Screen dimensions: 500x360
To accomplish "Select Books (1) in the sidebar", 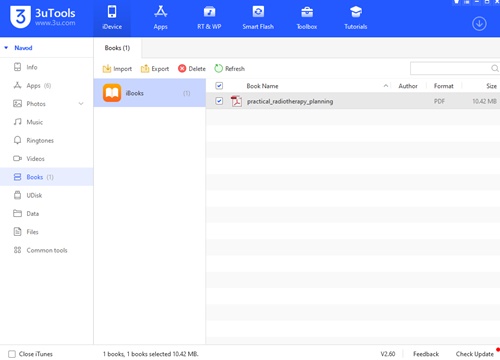I will tap(47, 177).
